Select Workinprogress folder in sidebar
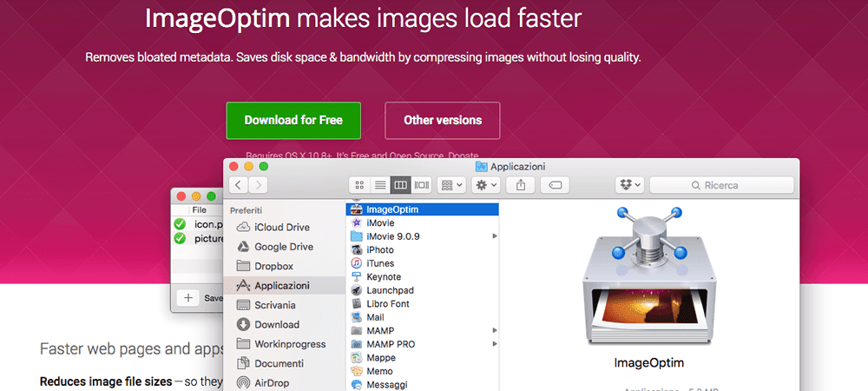Viewport: 868px width, 391px height. (284, 344)
